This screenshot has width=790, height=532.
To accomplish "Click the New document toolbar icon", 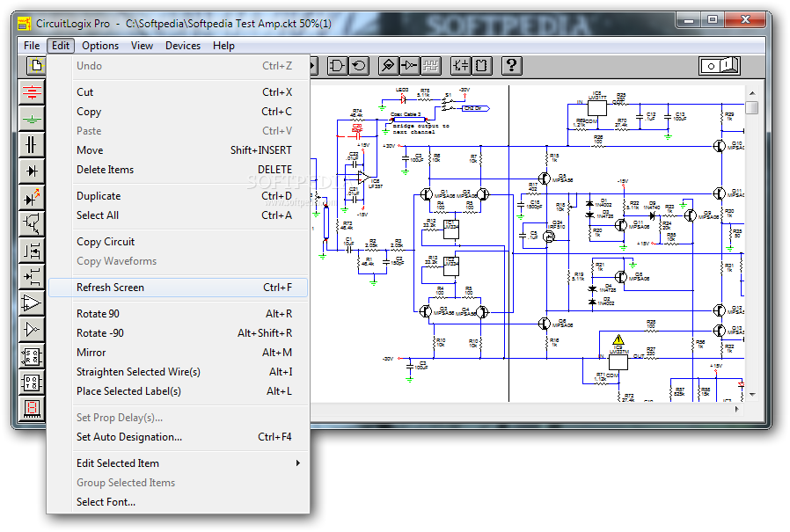I will tap(36, 65).
